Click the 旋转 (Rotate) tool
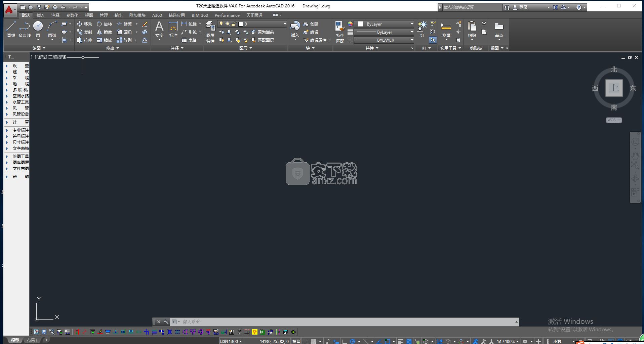 coord(104,24)
